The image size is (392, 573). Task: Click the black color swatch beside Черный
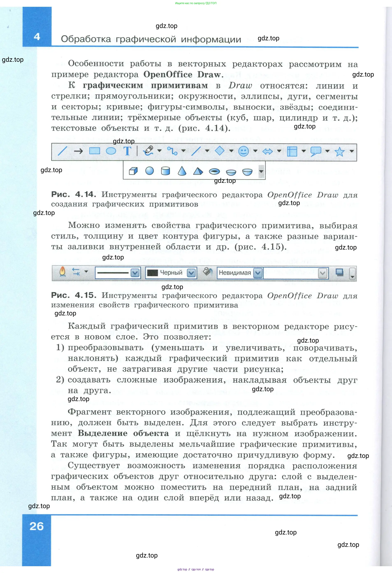coord(152,273)
